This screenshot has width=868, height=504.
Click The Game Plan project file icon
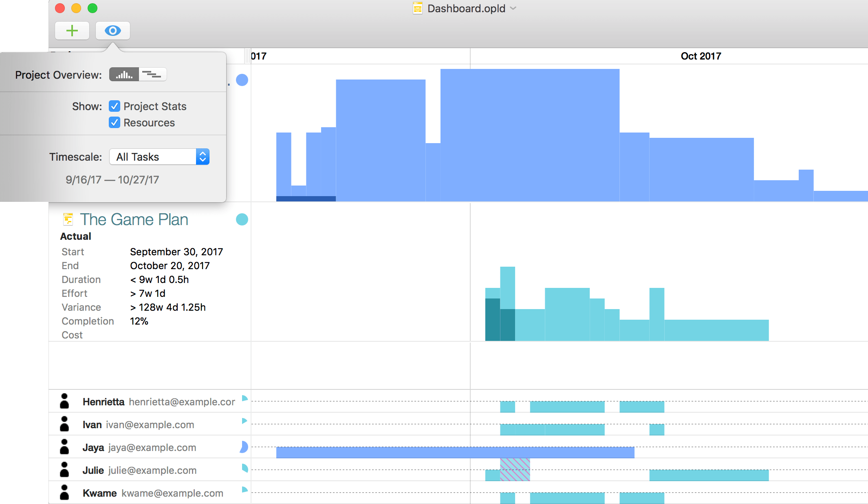(x=68, y=219)
